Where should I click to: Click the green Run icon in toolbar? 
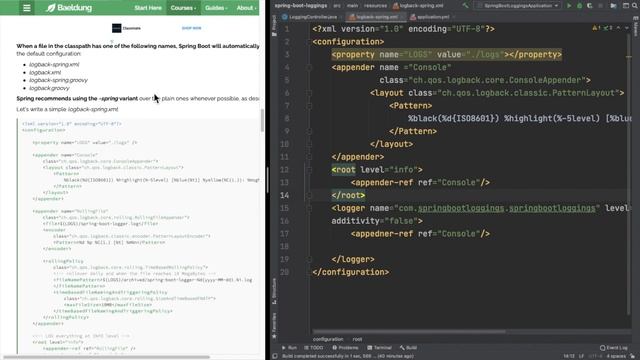(x=569, y=6)
